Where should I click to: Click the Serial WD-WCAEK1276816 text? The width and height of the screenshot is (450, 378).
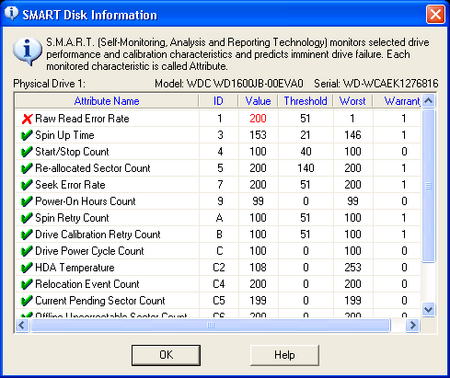[376, 83]
